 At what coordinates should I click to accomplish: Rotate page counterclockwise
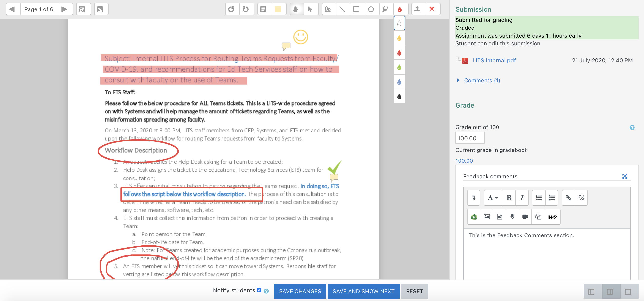click(x=232, y=9)
